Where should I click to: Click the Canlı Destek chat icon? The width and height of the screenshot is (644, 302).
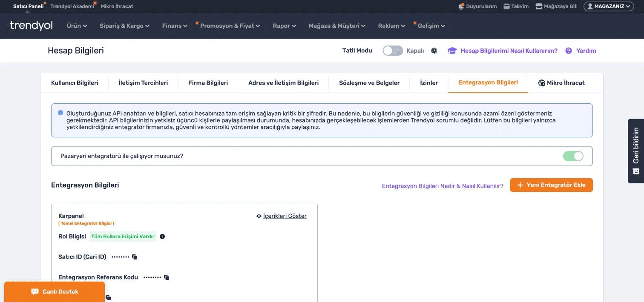[35, 292]
